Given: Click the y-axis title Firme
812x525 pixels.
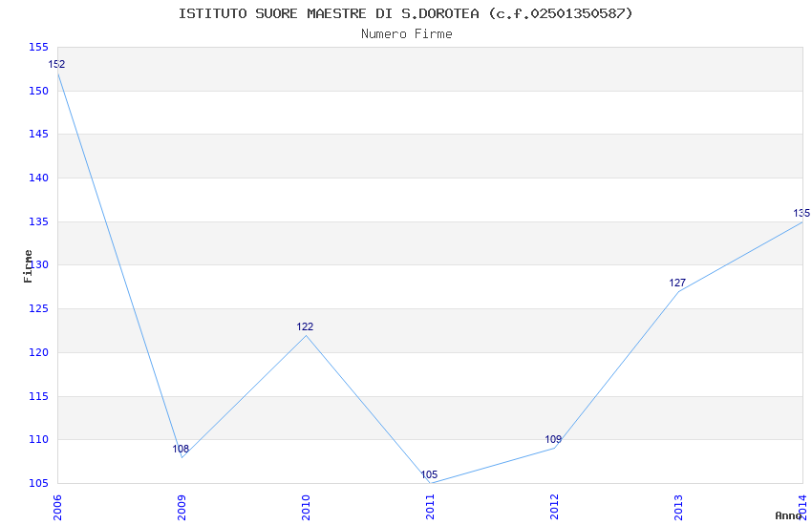Looking at the screenshot, I should [x=28, y=266].
